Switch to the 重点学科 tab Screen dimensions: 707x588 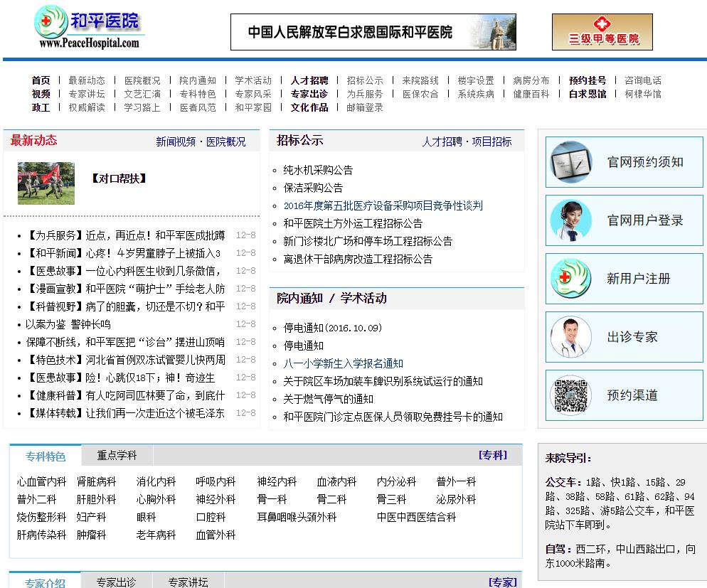coord(117,456)
